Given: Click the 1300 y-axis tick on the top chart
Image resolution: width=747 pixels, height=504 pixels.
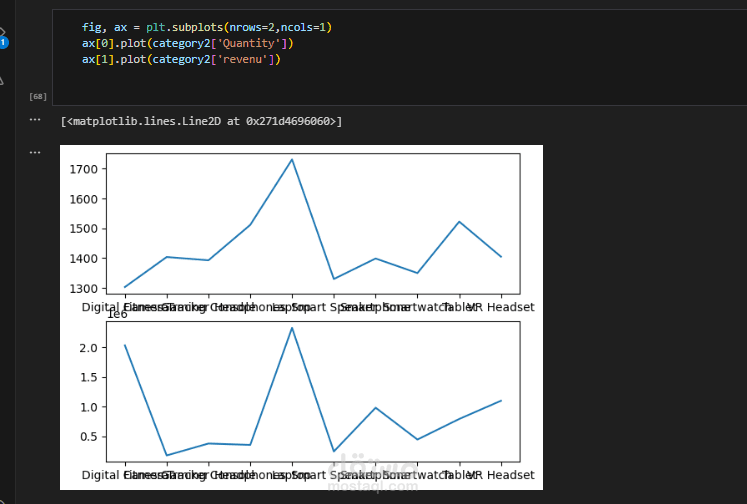Looking at the screenshot, I should tap(83, 288).
